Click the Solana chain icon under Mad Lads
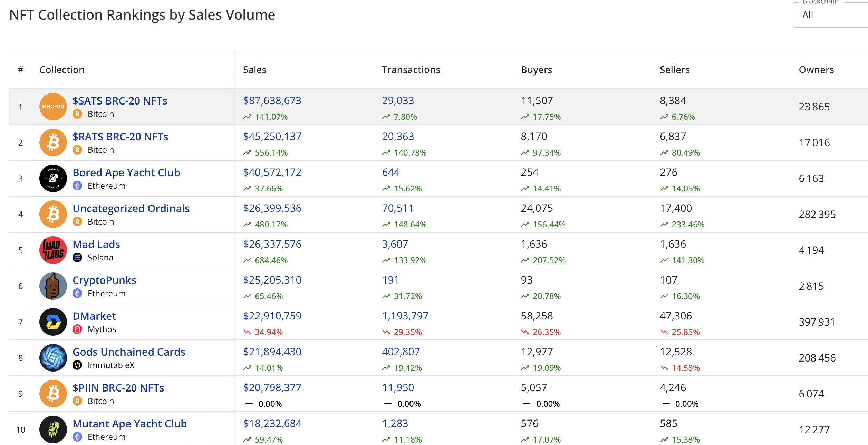The image size is (868, 445). 77,258
